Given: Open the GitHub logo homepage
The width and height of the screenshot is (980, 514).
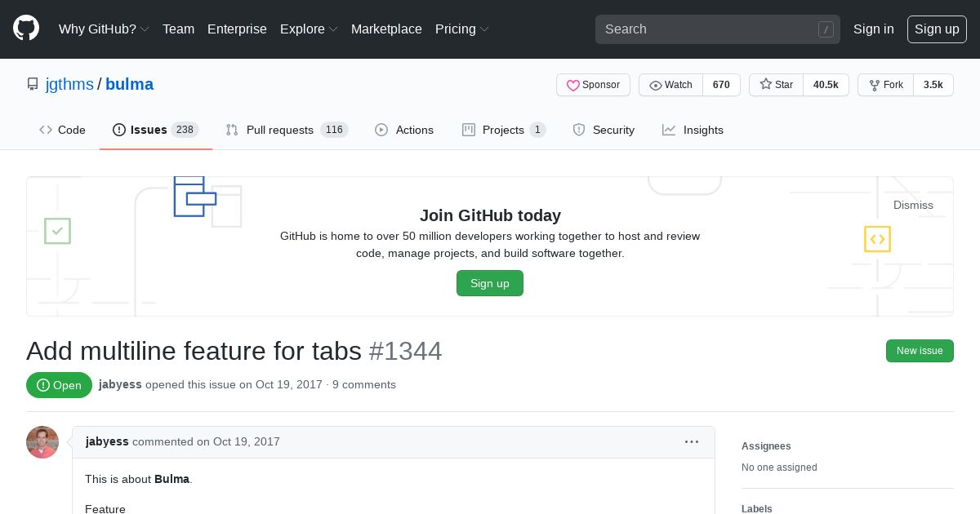Looking at the screenshot, I should pyautogui.click(x=26, y=29).
